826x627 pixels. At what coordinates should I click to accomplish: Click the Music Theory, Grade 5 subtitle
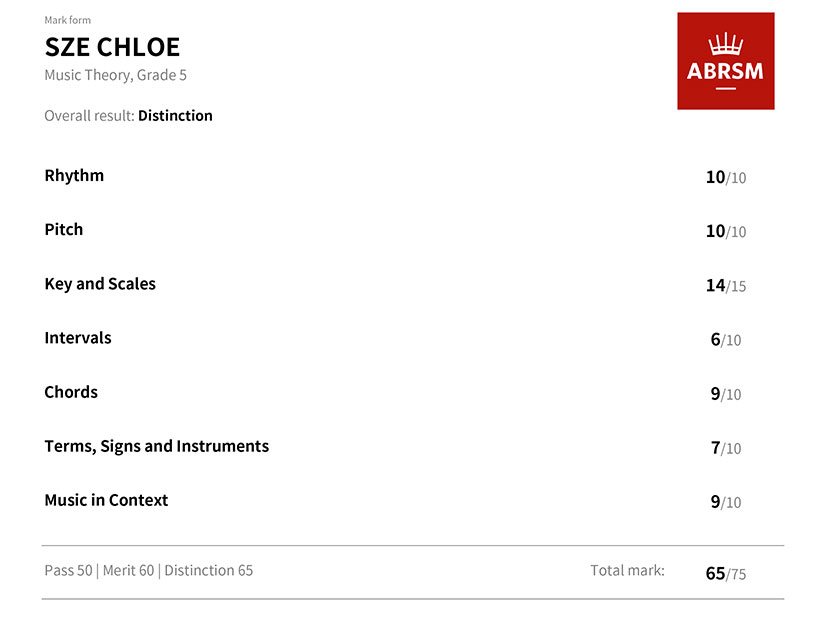tap(115, 75)
